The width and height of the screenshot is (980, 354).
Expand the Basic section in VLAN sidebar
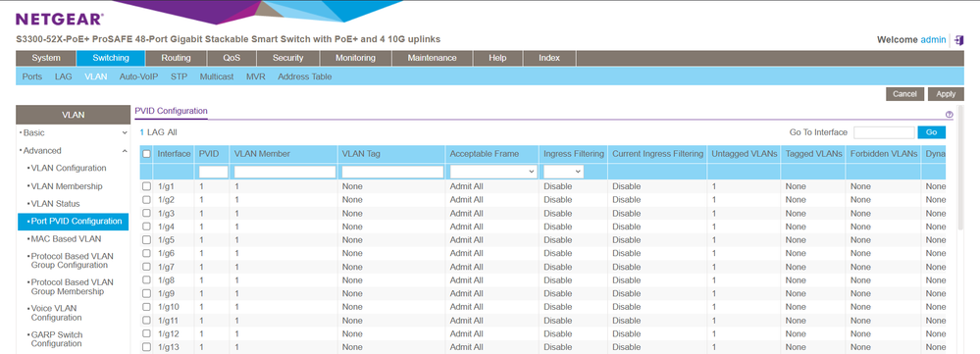tap(73, 133)
